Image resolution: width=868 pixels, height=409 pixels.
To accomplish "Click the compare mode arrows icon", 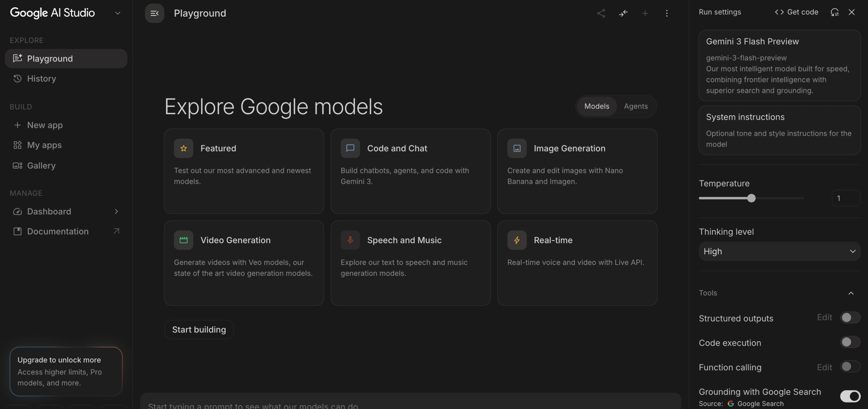I will [x=623, y=13].
